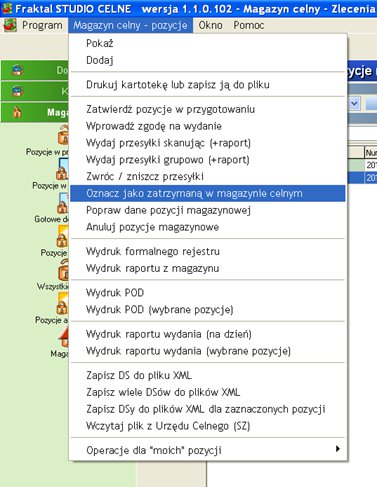Select Drukuj kartotekę lub zapisz ją do pliku
377x487 pixels.
[207, 85]
